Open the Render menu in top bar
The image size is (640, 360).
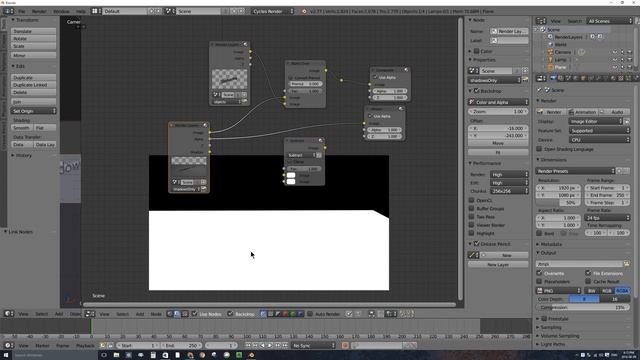(x=39, y=11)
